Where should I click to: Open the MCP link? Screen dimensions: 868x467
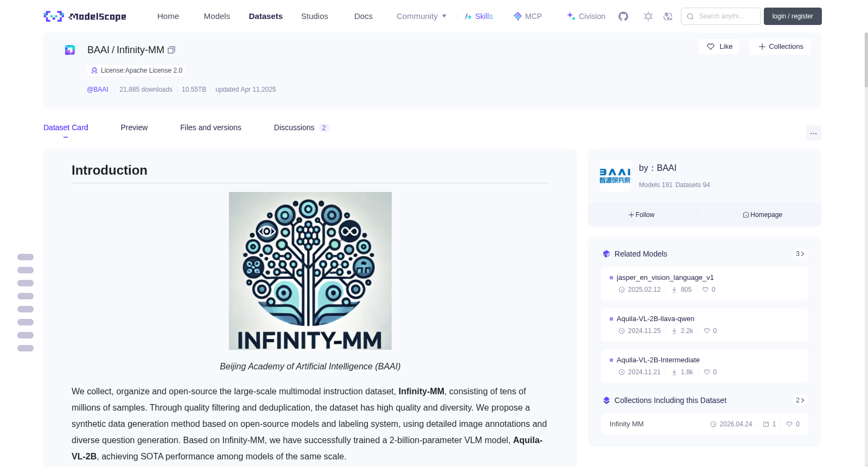527,16
